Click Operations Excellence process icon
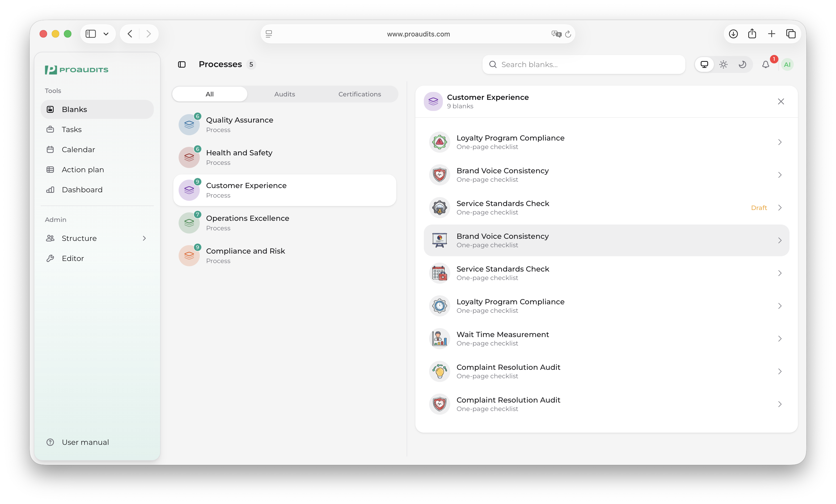The height and width of the screenshot is (504, 836). tap(189, 223)
